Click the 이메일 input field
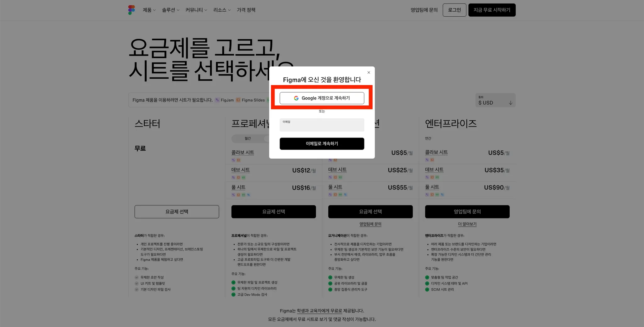The width and height of the screenshot is (644, 327). click(322, 125)
